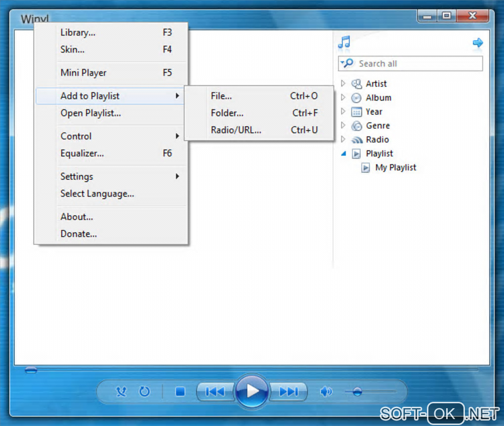Viewport: 504px width, 426px height.
Task: Expand the Year tree node
Action: pos(343,112)
